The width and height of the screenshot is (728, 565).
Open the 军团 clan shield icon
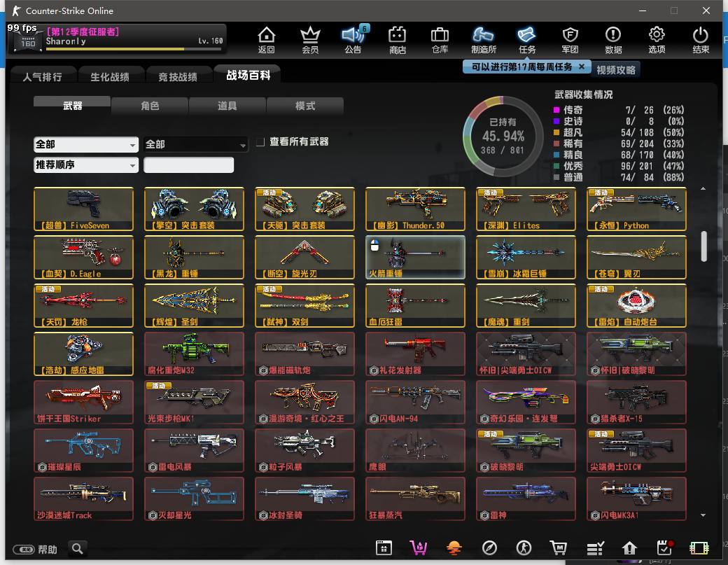point(570,40)
